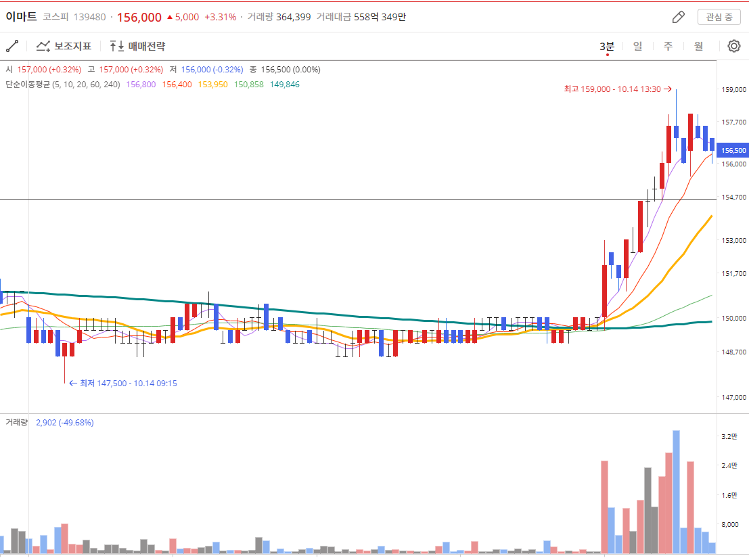Click the 157,700 price axis label
Image resolution: width=749 pixels, height=560 pixels.
point(733,122)
